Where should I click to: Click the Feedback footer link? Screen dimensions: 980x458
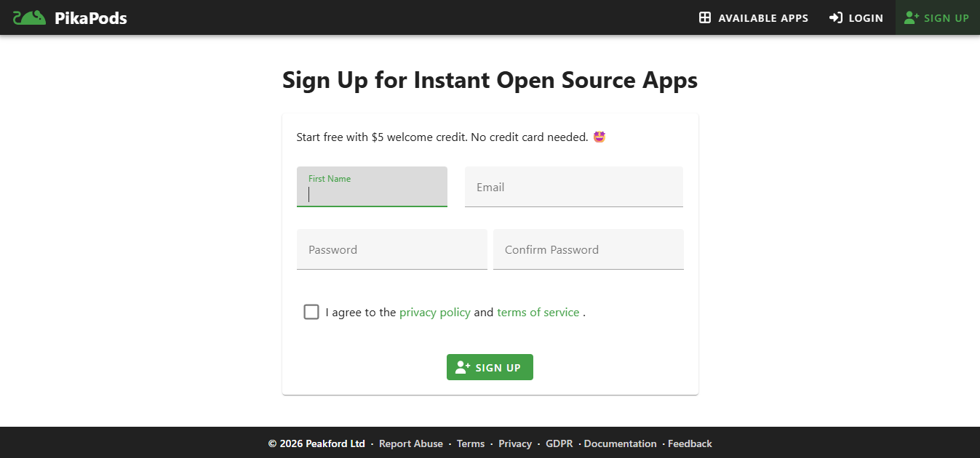(x=690, y=443)
